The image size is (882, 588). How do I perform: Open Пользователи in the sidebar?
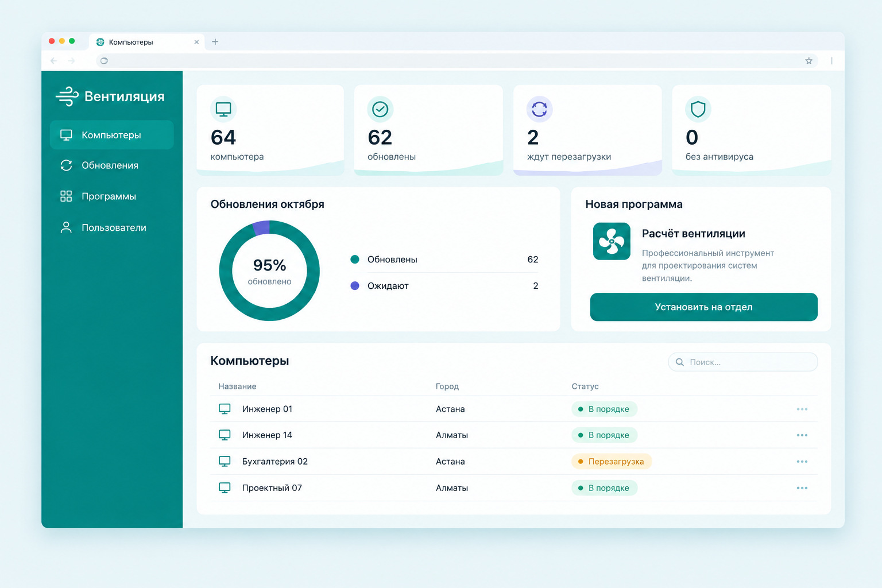[x=111, y=228]
